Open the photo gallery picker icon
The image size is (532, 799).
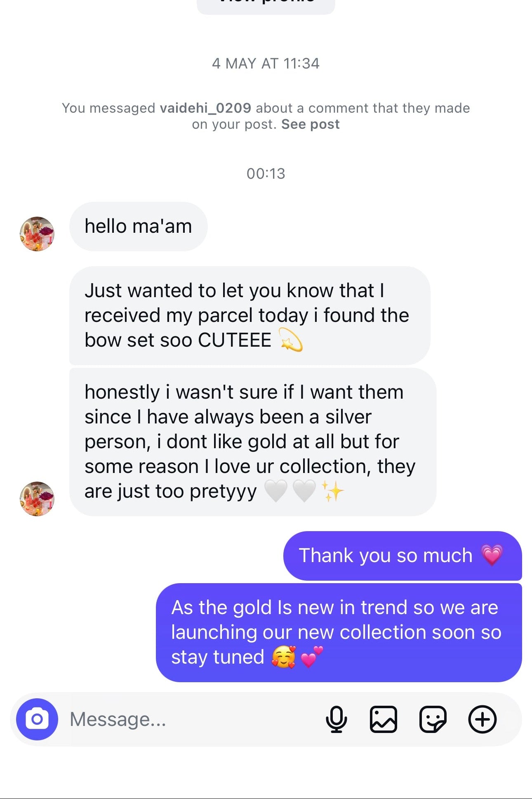click(x=383, y=719)
